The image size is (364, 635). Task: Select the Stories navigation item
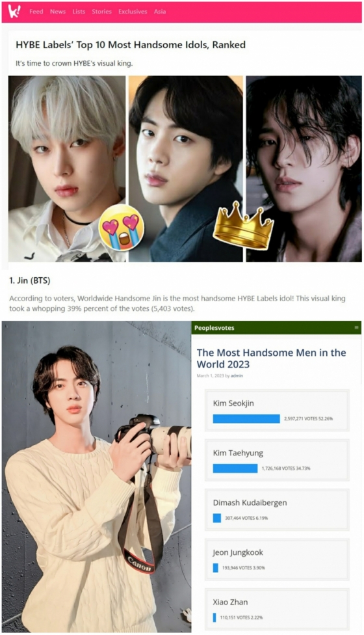(101, 12)
